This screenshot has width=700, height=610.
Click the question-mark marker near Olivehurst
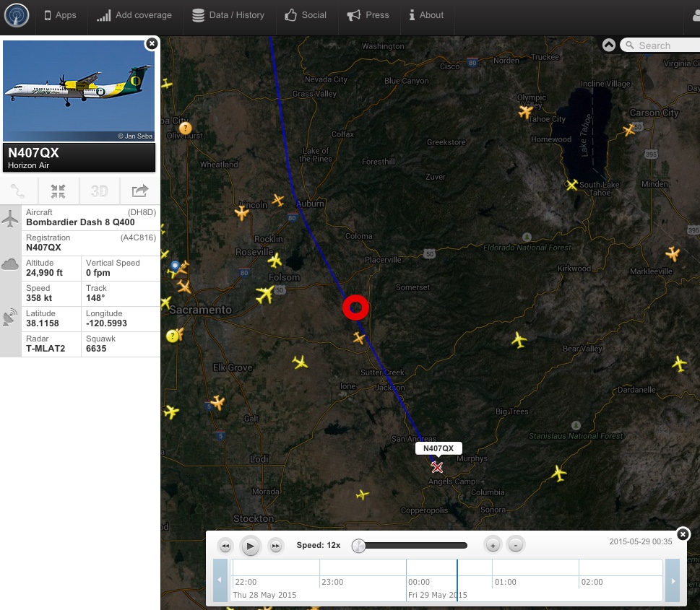click(185, 128)
